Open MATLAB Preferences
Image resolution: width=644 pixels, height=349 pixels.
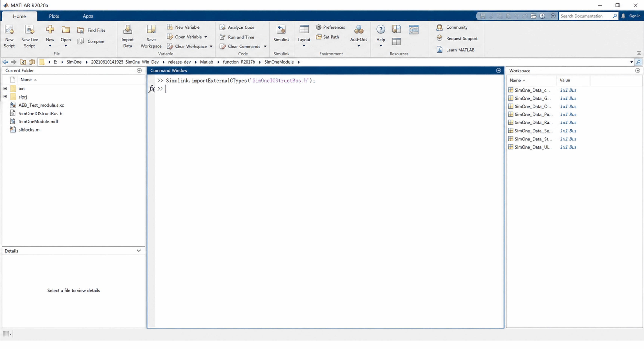330,27
